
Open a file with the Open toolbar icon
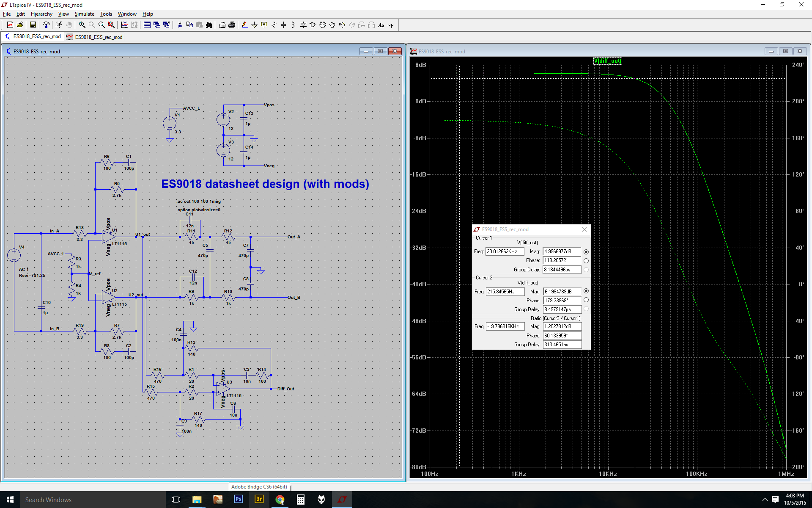point(20,25)
